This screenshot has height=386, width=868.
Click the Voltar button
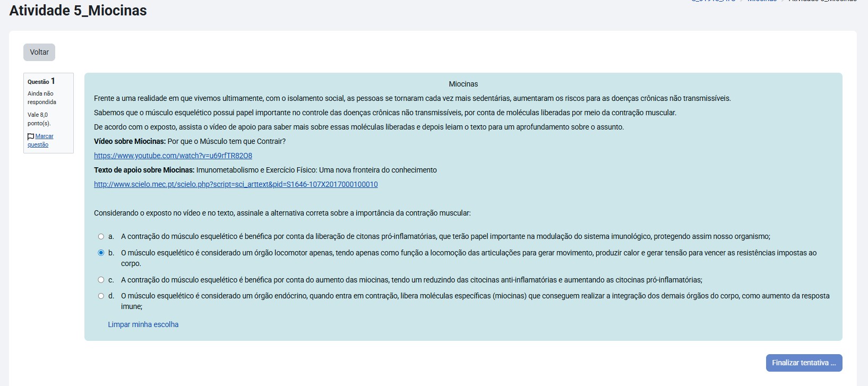click(x=39, y=52)
